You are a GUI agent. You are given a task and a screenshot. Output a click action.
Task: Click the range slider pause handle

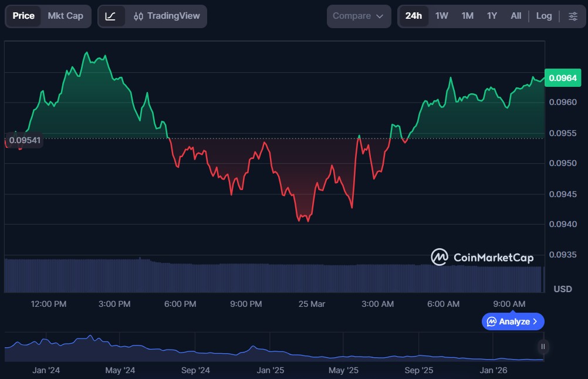coord(543,346)
